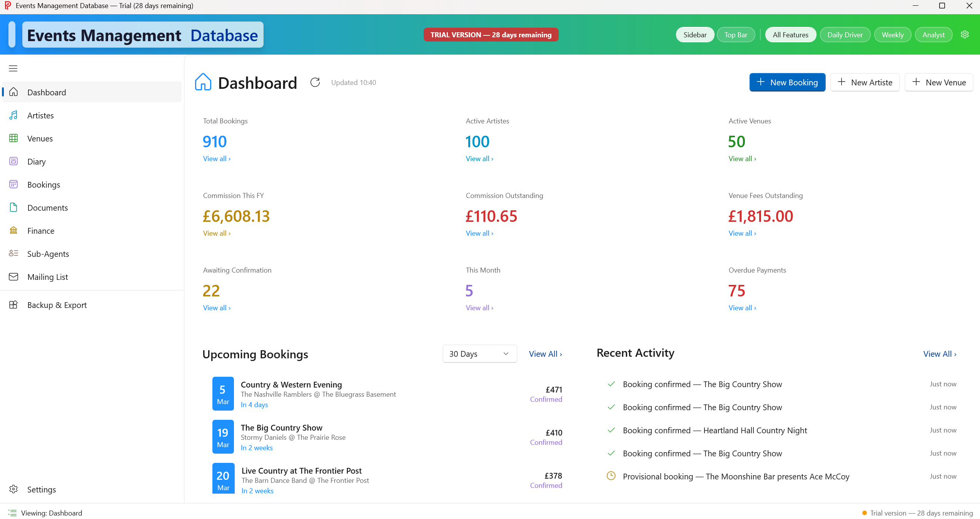Create a booking with the New Booking button
The image size is (980, 519).
tap(787, 82)
